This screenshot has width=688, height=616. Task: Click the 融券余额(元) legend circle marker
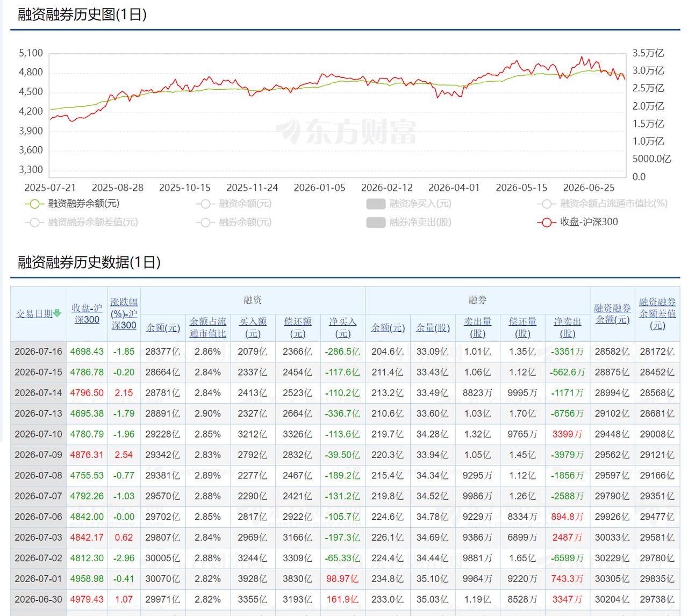(x=205, y=222)
